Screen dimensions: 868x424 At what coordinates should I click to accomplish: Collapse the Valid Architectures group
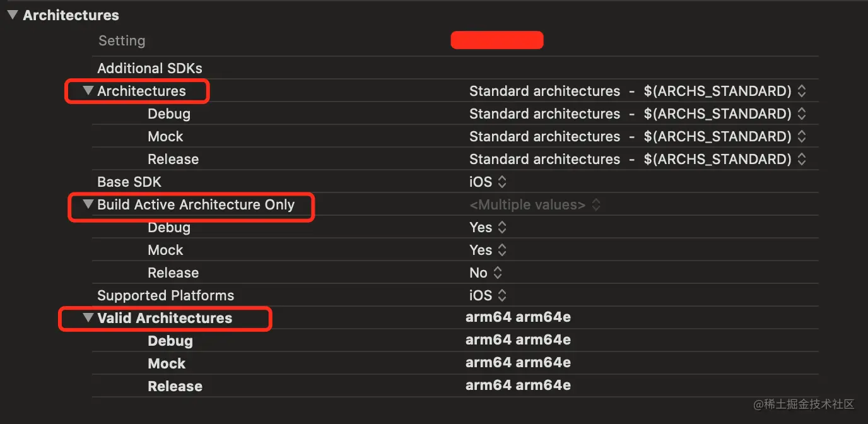(x=88, y=318)
